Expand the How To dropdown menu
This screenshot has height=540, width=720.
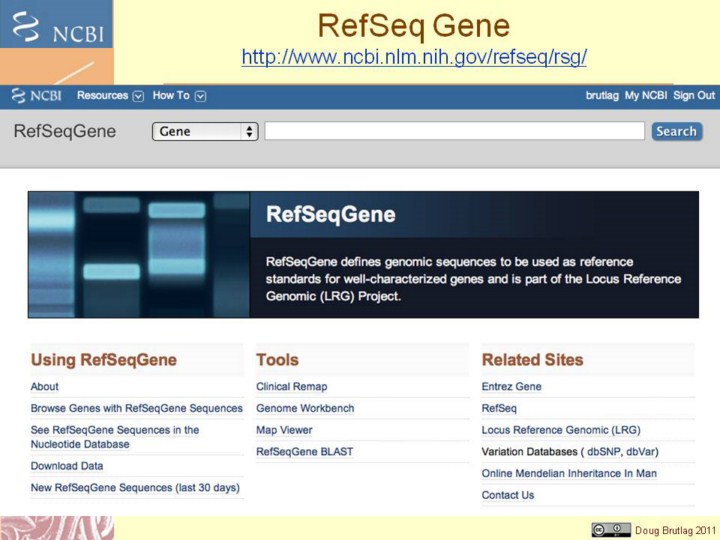click(x=178, y=96)
